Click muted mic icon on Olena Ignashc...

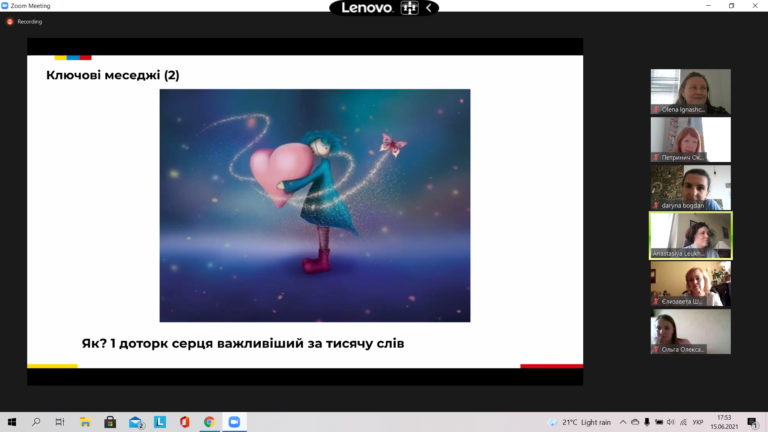(656, 110)
